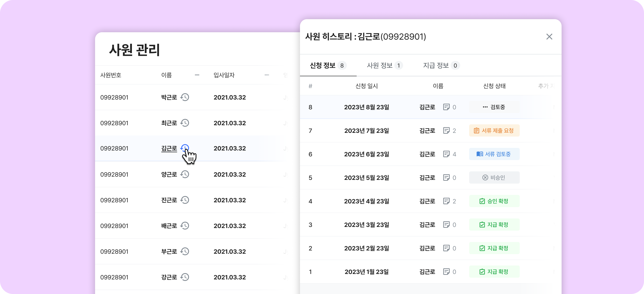Click the 비승인 status badge
The height and width of the screenshot is (294, 644).
pyautogui.click(x=494, y=178)
